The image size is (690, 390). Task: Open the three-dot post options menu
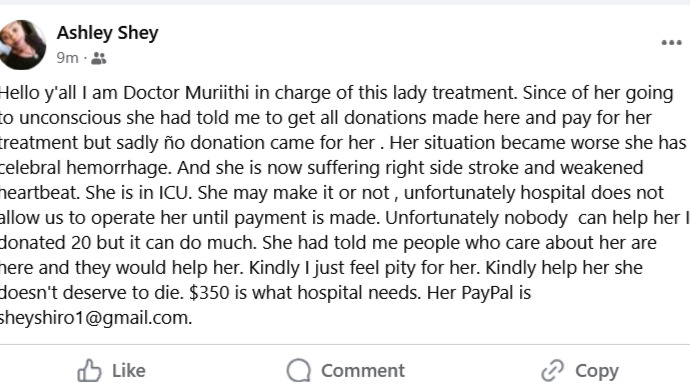point(672,43)
